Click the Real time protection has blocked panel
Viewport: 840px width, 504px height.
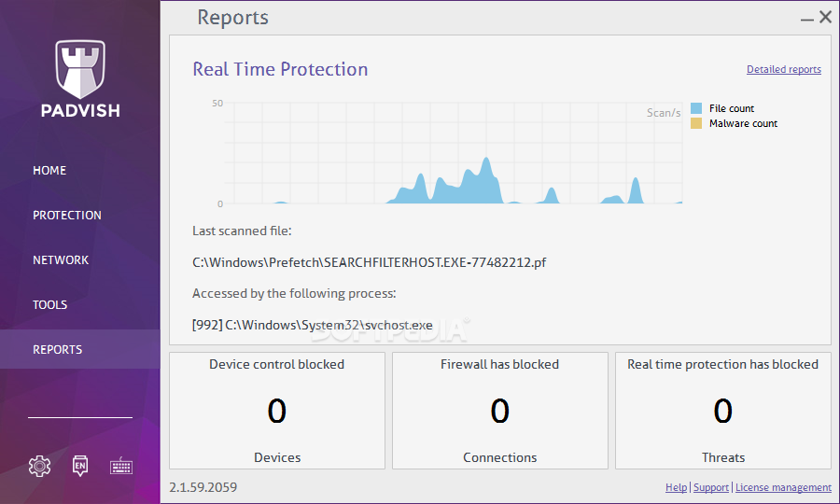[x=722, y=411]
